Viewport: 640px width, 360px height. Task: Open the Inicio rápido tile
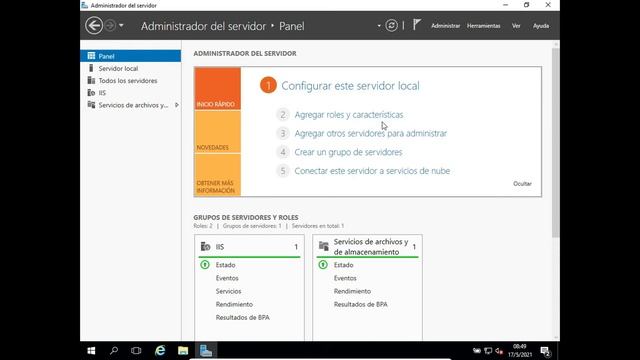pos(218,89)
